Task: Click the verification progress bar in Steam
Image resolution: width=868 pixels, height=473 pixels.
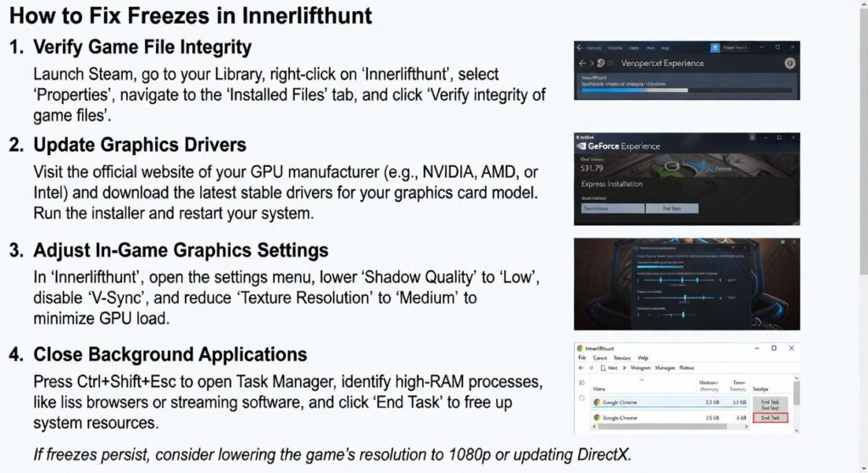Action: [685, 88]
